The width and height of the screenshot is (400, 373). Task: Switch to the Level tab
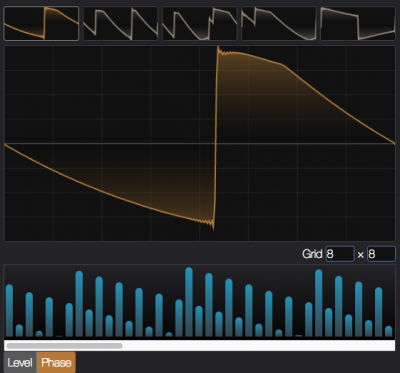click(20, 363)
